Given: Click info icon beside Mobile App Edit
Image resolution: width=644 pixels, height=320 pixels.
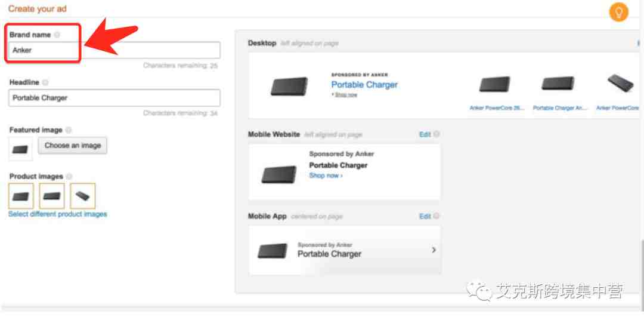Looking at the screenshot, I should click(436, 216).
